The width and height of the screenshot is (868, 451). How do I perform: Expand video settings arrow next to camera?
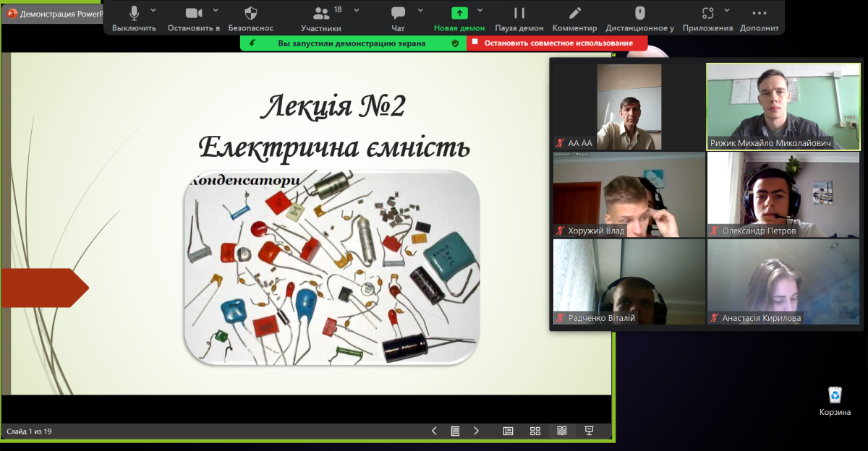[216, 10]
